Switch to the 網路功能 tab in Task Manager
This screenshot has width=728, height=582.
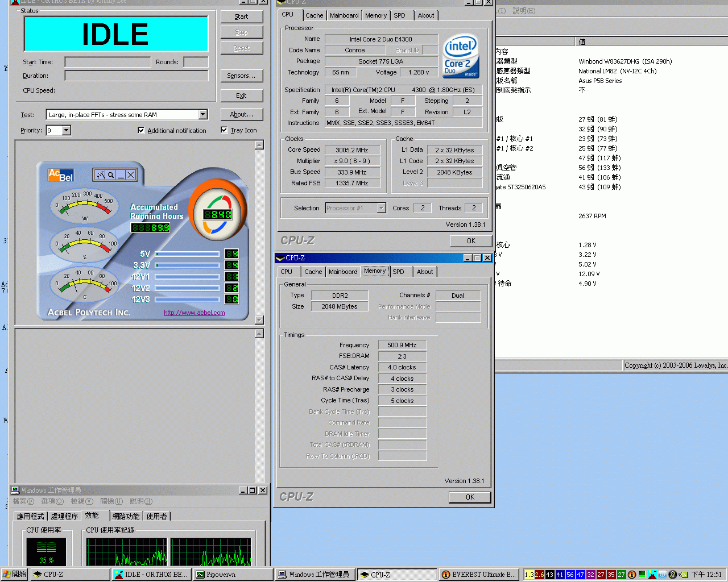click(126, 516)
